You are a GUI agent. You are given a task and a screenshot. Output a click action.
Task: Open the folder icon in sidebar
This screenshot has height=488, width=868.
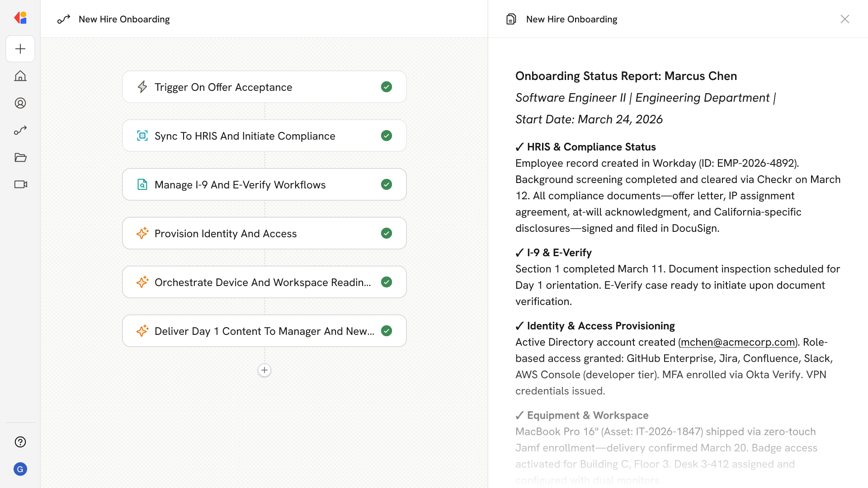pos(20,157)
